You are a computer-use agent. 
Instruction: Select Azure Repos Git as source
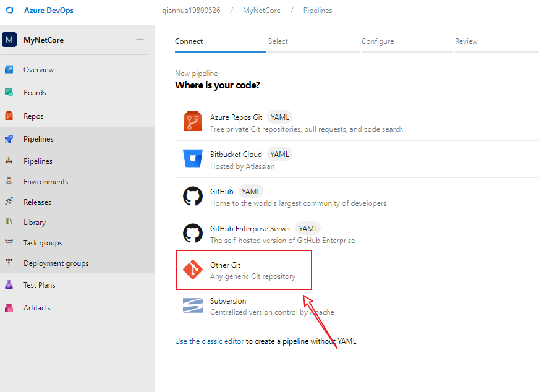[x=236, y=117]
